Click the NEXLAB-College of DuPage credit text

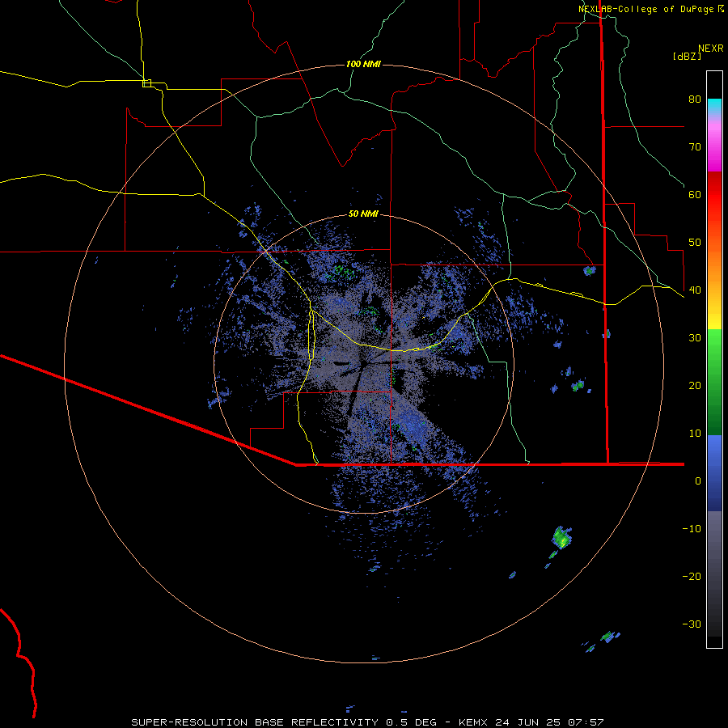coord(647,9)
